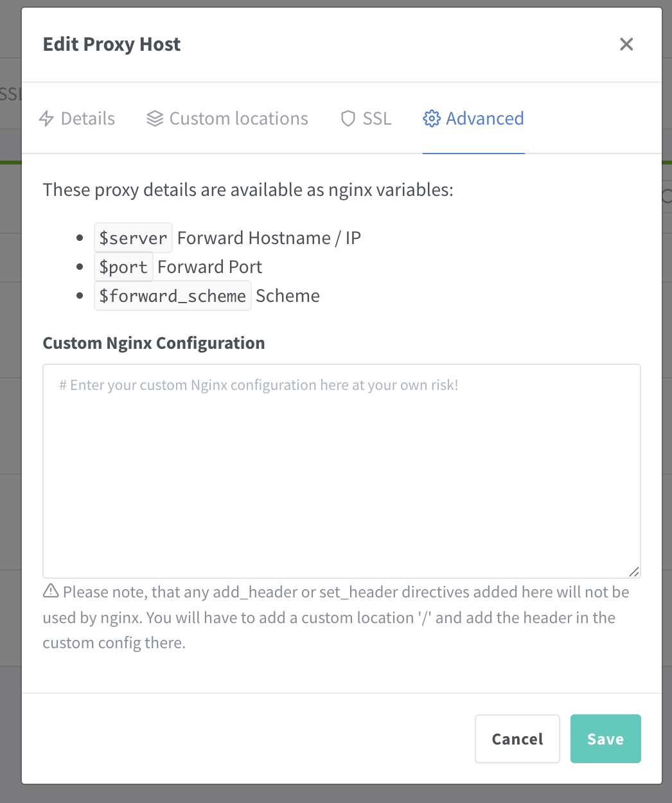The image size is (672, 803).
Task: Click the $forward_scheme variable tag
Action: (x=172, y=296)
